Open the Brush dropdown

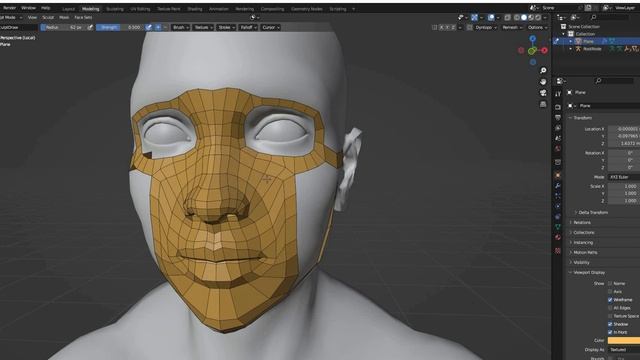181,27
